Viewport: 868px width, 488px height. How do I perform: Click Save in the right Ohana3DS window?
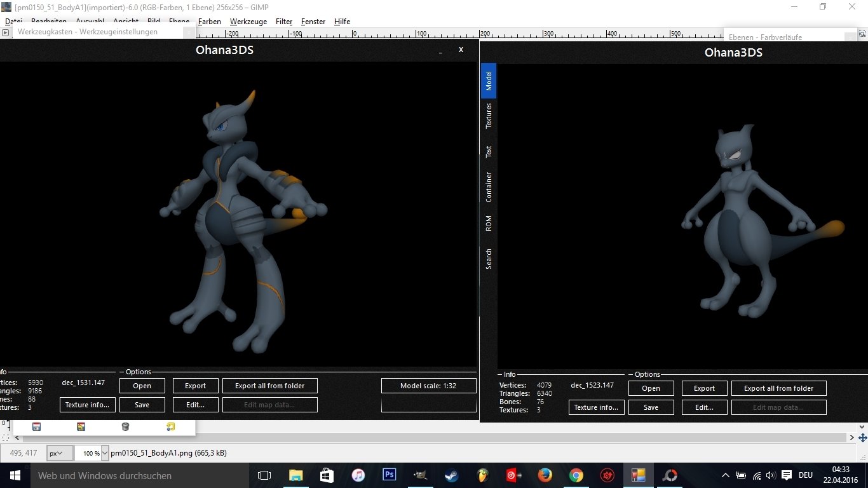pos(651,407)
